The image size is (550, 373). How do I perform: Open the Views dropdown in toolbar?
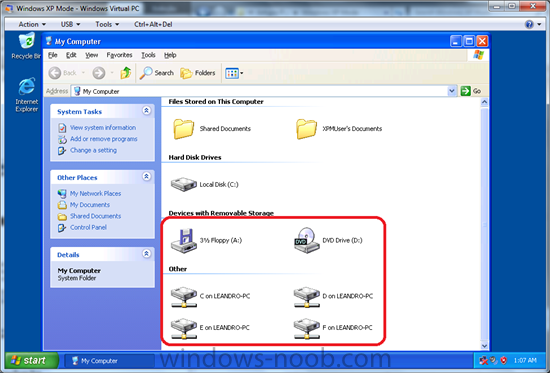(234, 73)
